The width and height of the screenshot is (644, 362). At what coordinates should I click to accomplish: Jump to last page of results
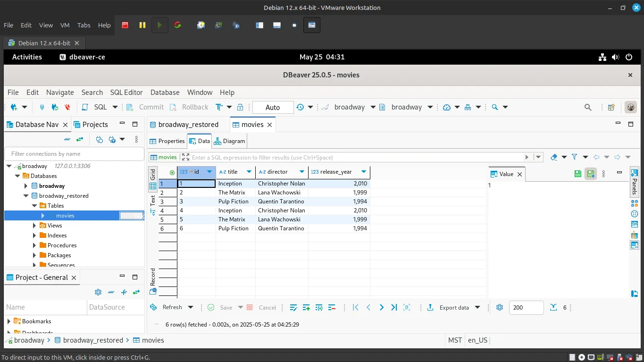coord(394,307)
